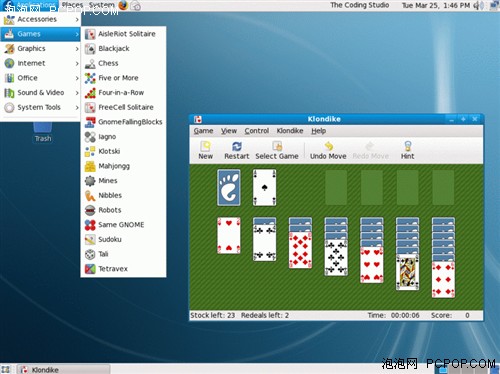The width and height of the screenshot is (500, 374).
Task: Click the date and time clock
Action: coord(436,5)
